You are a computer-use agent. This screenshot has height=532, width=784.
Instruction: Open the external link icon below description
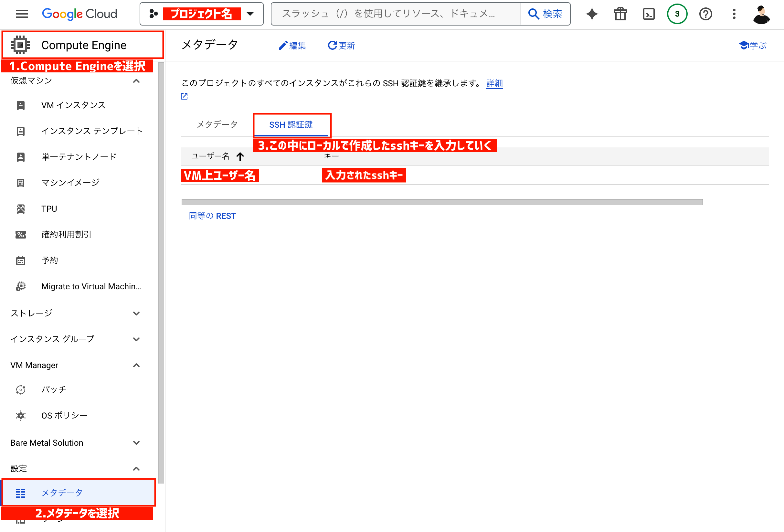(184, 97)
